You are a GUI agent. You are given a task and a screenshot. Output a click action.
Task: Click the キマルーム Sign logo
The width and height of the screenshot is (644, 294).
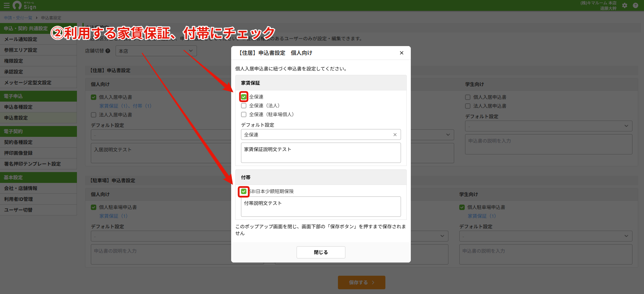click(x=24, y=5)
